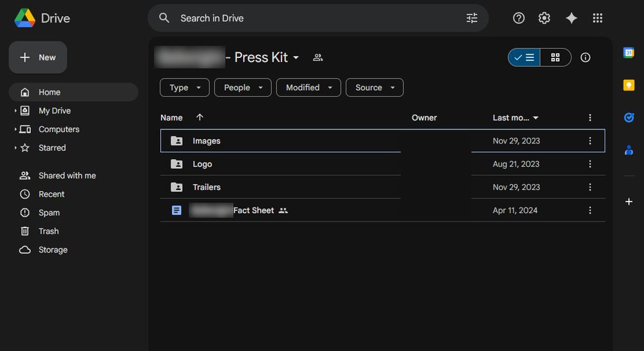644x351 pixels.
Task: Switch to list layout view
Action: [524, 57]
